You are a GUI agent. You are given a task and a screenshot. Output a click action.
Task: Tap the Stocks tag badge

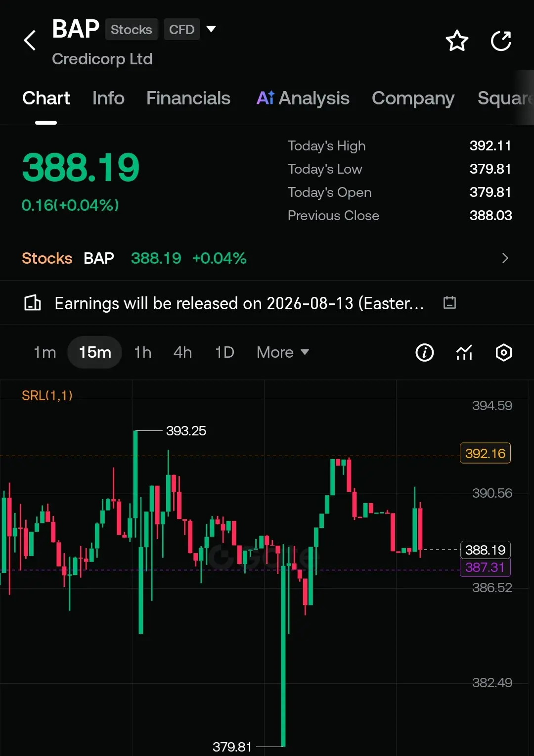[132, 29]
